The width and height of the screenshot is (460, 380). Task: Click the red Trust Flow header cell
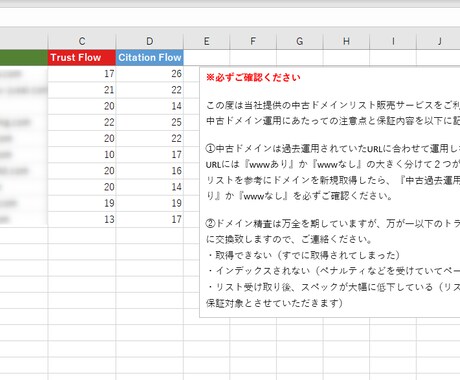pos(82,57)
